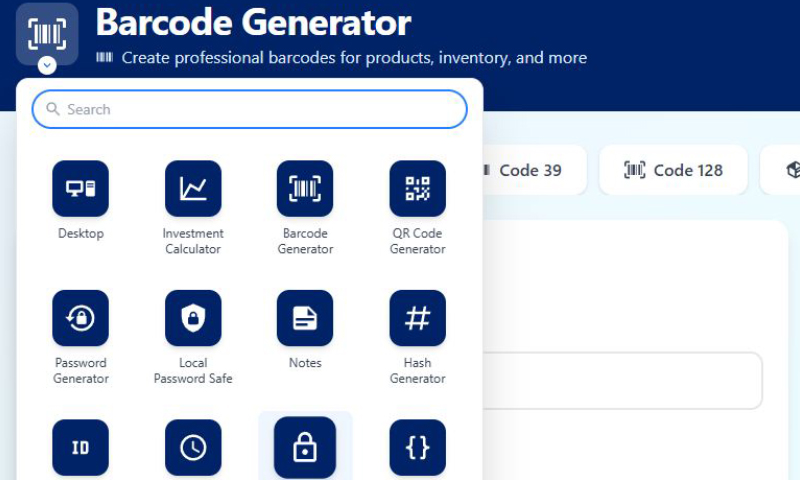Launch the Investment Calculator app
The width and height of the screenshot is (800, 480).
point(193,189)
